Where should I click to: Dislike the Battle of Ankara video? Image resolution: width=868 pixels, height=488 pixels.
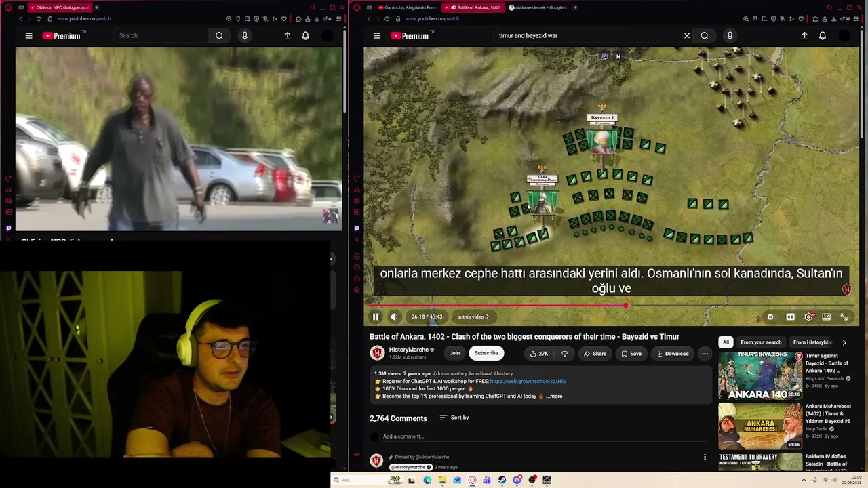(564, 353)
